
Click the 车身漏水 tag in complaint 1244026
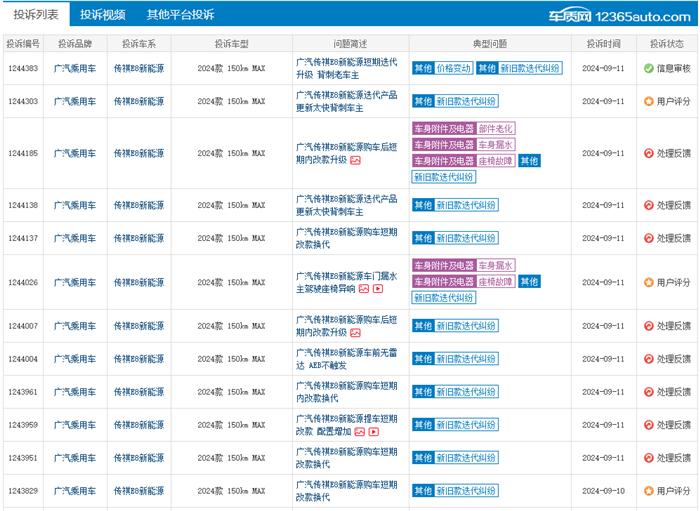[496, 266]
